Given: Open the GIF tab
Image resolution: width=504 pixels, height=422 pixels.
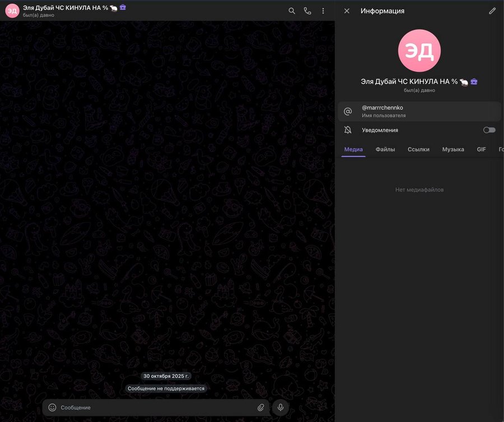Looking at the screenshot, I should pyautogui.click(x=481, y=149).
